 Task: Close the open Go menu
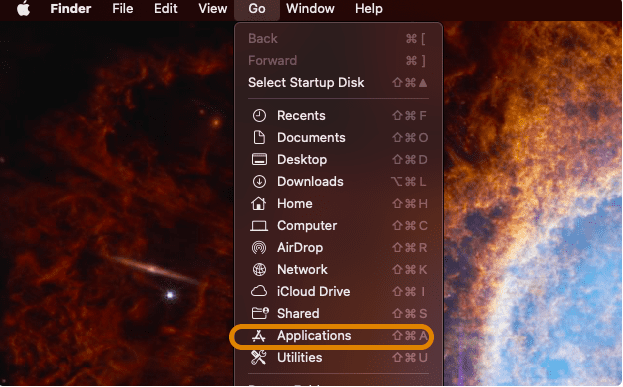257,8
